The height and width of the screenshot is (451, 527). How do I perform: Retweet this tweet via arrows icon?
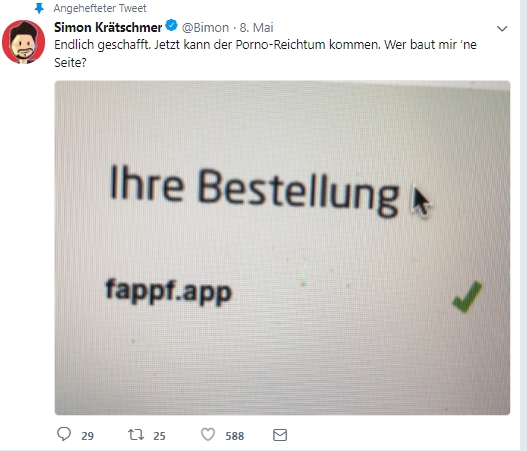136,435
